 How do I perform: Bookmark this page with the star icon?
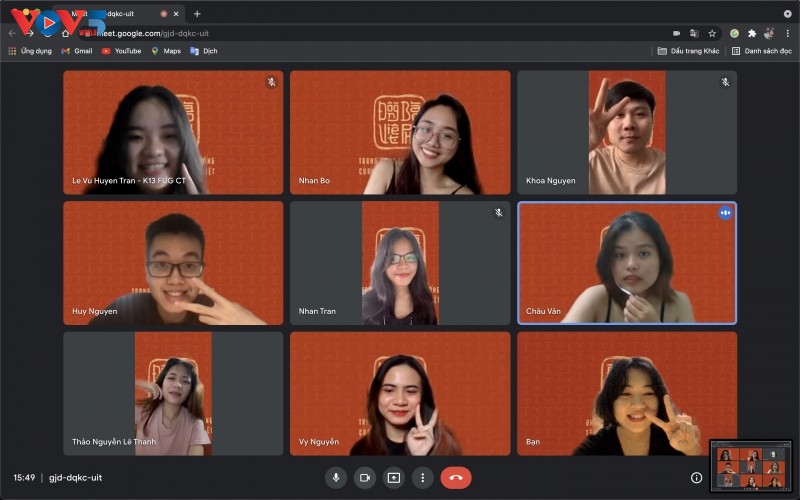712,33
